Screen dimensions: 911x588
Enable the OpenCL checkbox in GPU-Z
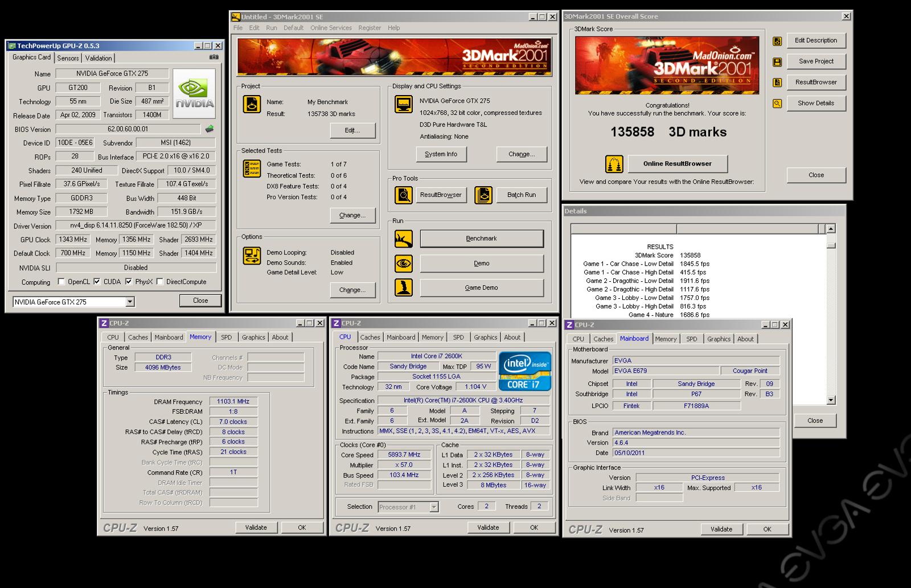(x=61, y=281)
